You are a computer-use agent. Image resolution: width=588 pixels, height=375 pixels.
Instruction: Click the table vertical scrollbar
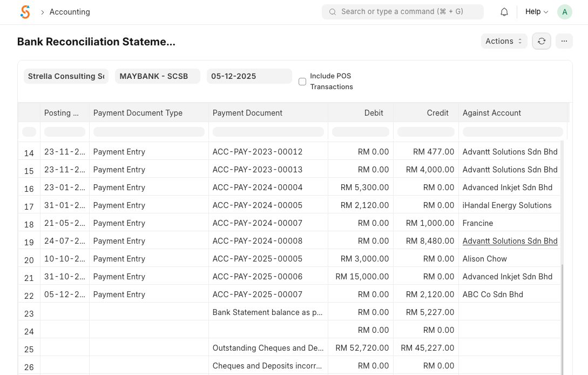coord(562,319)
